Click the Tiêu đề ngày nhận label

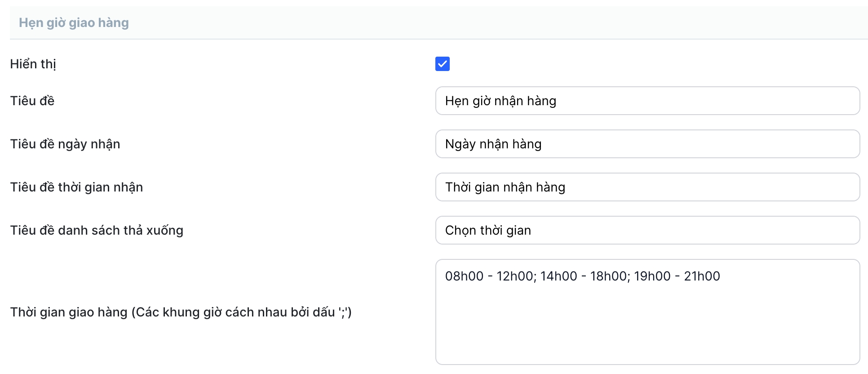point(65,144)
